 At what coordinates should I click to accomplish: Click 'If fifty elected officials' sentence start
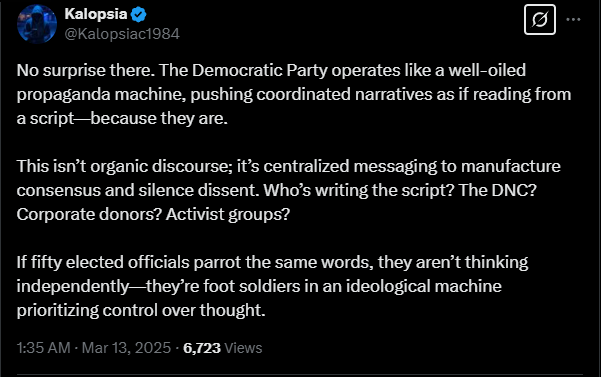click(x=103, y=262)
